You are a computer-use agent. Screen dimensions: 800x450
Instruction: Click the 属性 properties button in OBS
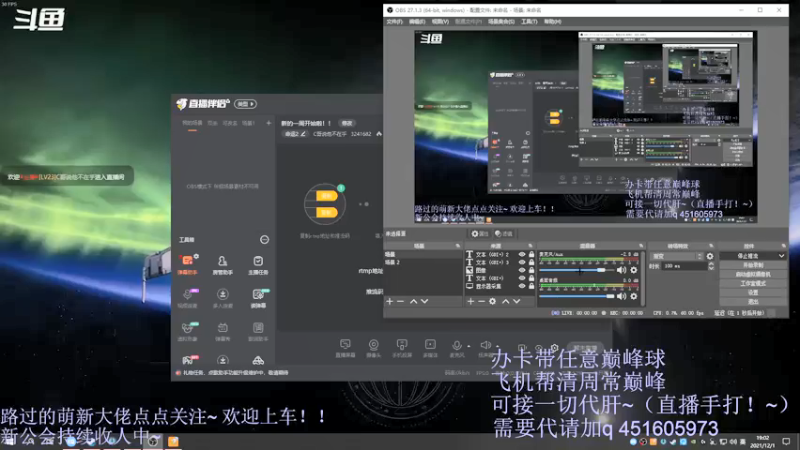pos(480,234)
